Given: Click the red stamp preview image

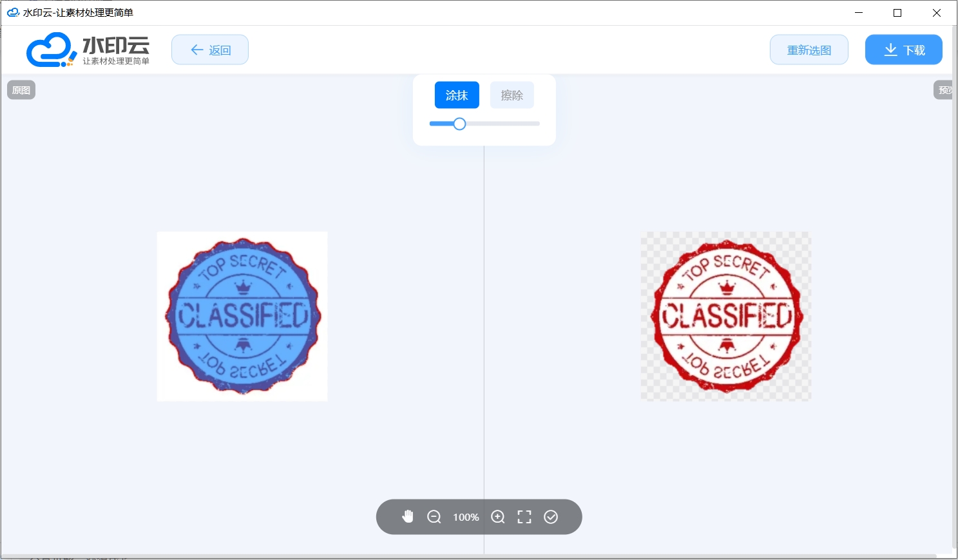Looking at the screenshot, I should pos(726,316).
